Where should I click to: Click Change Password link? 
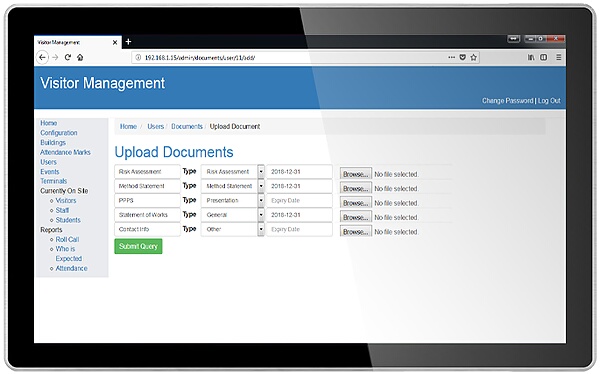click(507, 101)
